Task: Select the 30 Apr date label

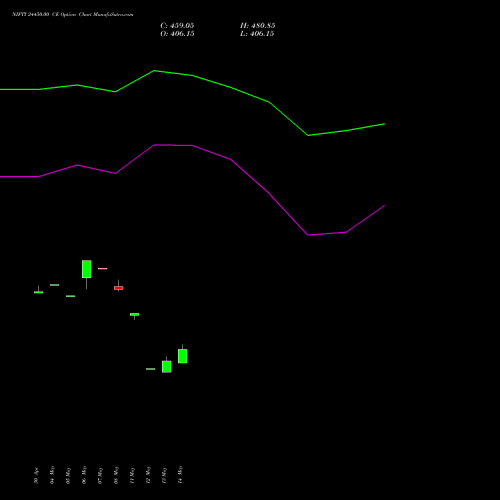Action: click(x=36, y=476)
